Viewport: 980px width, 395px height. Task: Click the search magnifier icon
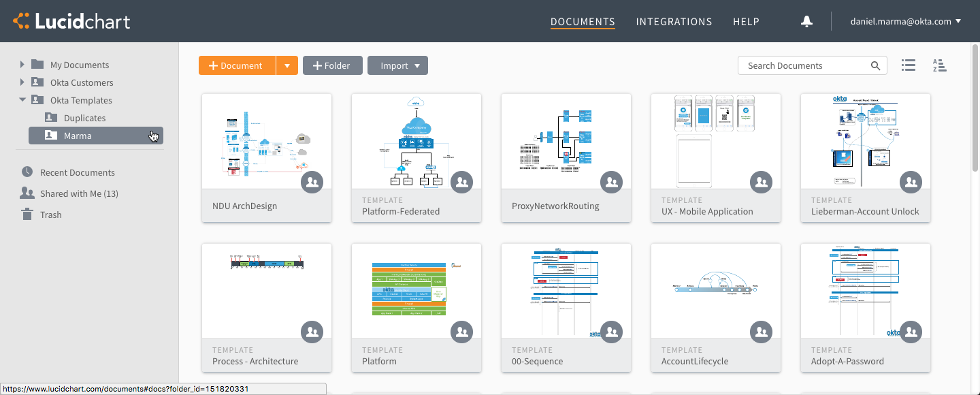876,65
